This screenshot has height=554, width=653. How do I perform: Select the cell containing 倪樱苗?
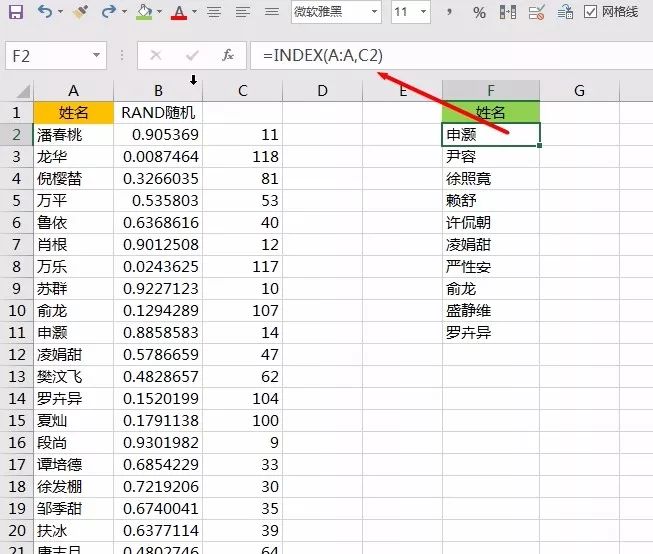coord(73,179)
